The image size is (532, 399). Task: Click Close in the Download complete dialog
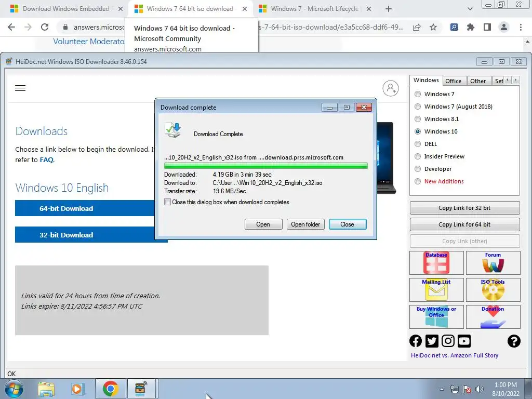(x=348, y=224)
